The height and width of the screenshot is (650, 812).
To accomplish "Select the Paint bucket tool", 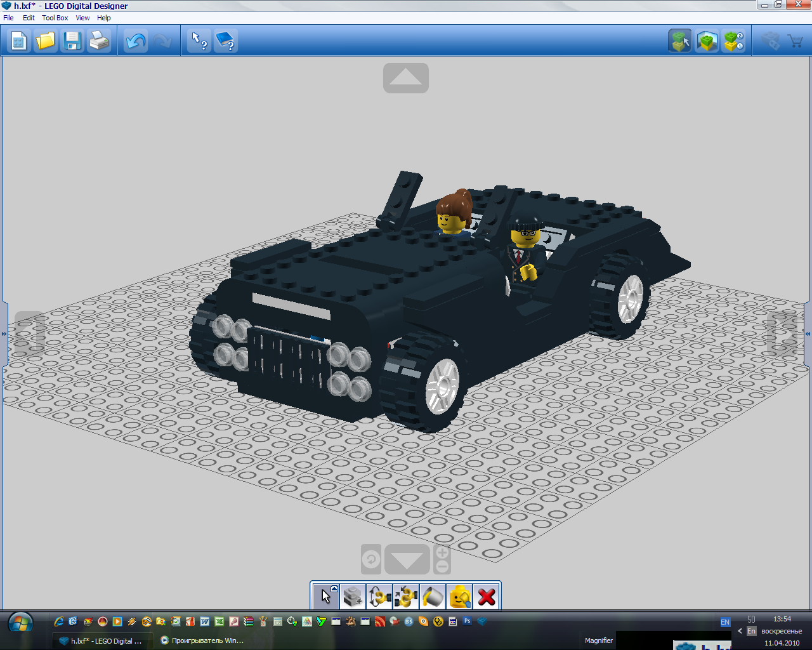I will point(433,597).
